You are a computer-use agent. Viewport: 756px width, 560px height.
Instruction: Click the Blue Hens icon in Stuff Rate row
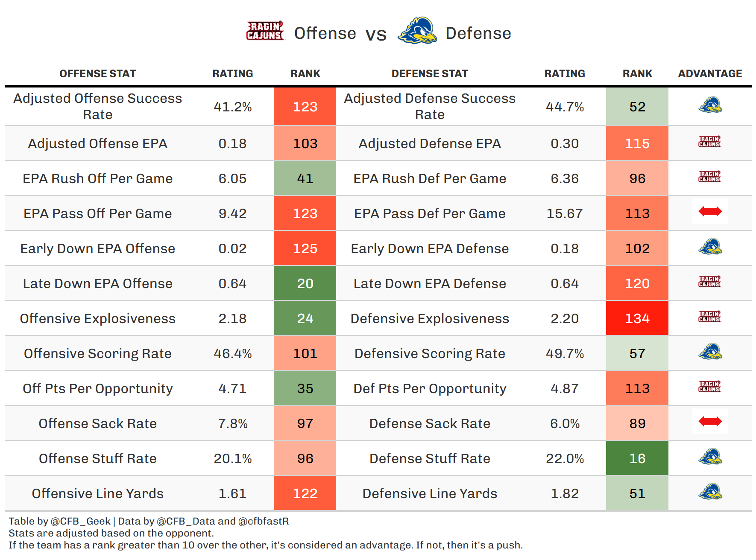tap(710, 457)
